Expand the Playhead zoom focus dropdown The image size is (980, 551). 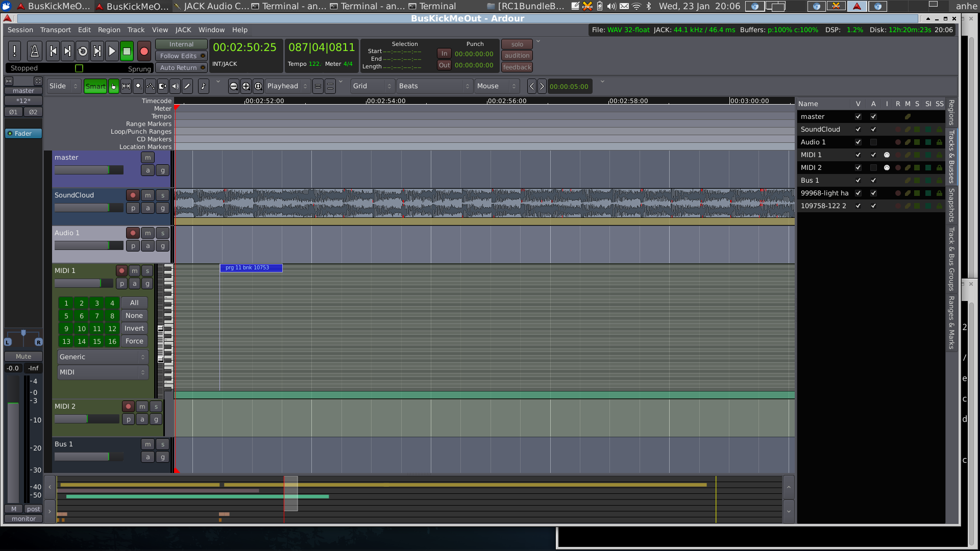coord(287,86)
